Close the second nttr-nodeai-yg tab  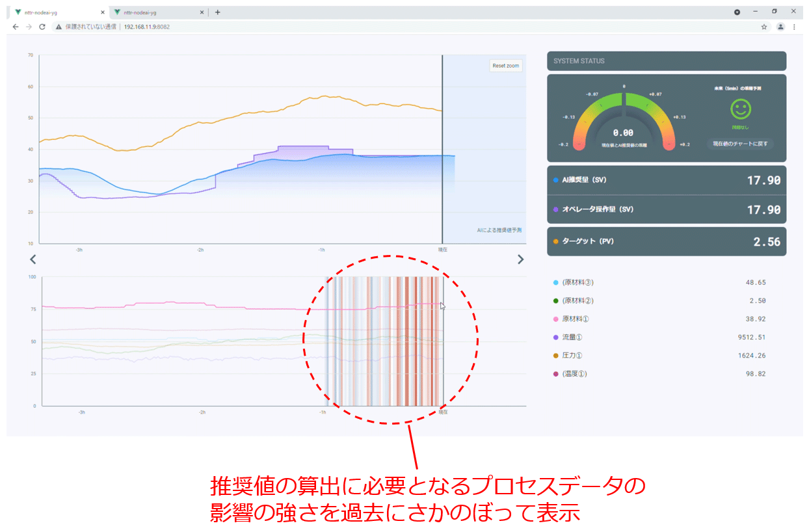tap(202, 12)
